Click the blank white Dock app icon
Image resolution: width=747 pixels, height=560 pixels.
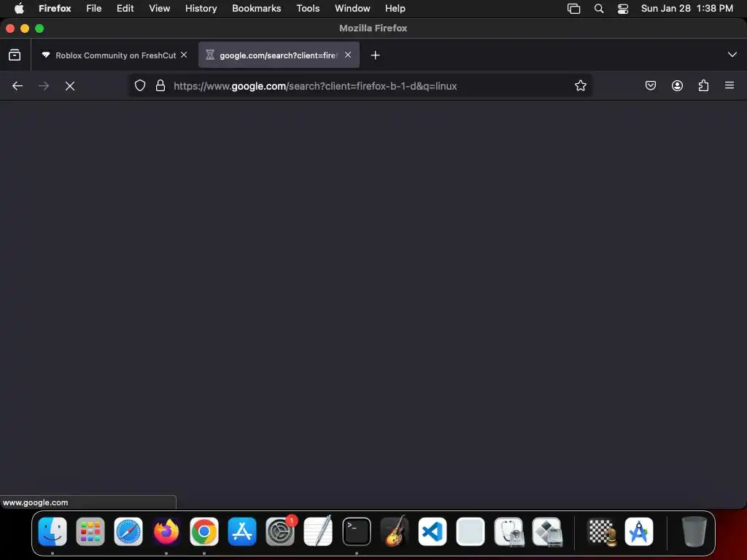471,532
